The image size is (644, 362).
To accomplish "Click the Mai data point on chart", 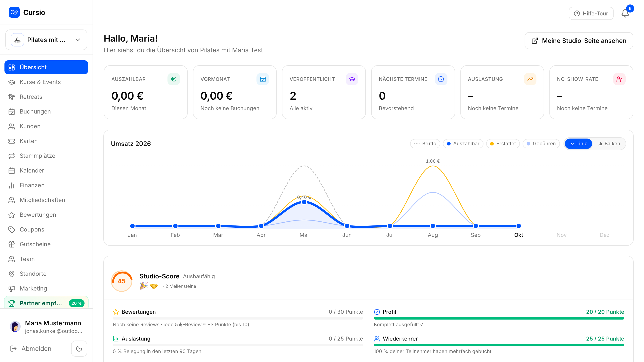I will [304, 202].
